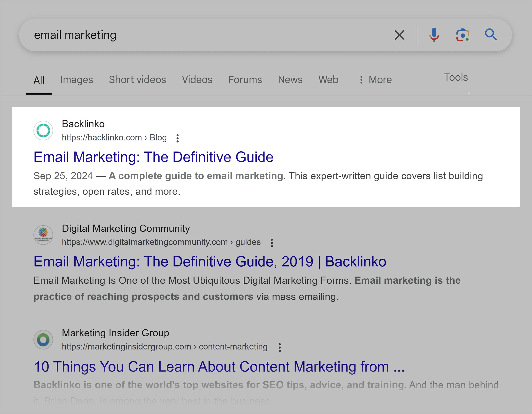Open Google Lens camera search icon
Screen dimensions: 532x414
[463, 35]
